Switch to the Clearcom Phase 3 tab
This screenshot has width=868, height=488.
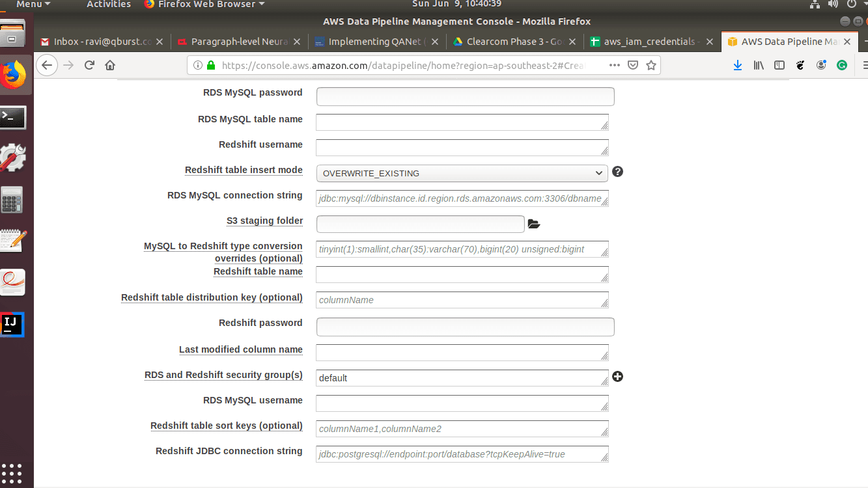coord(514,42)
